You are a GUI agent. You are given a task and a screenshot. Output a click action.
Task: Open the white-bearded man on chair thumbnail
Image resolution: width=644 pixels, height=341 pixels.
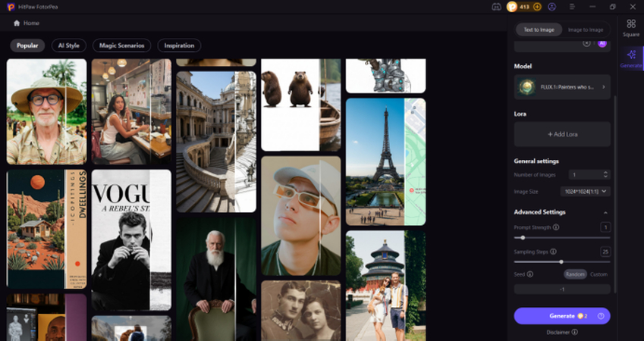[x=216, y=280]
